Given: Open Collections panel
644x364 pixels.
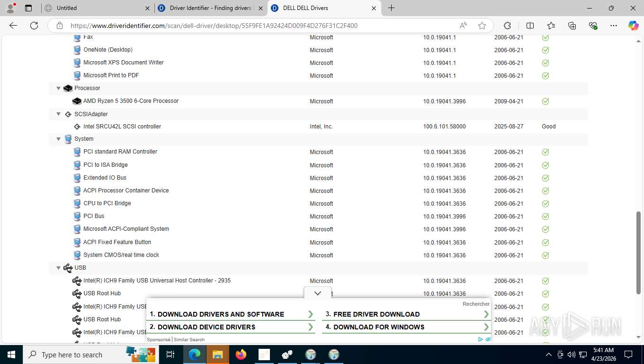Looking at the screenshot, I should [x=572, y=26].
